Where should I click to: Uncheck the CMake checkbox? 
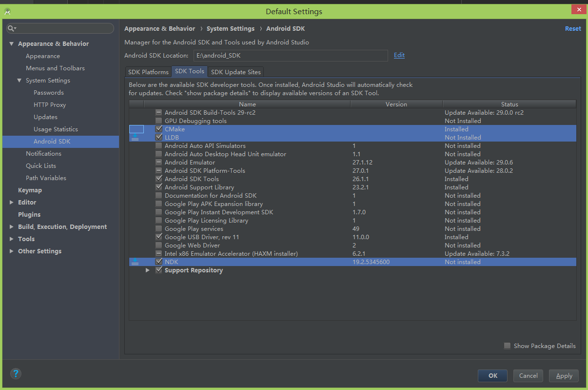click(x=158, y=129)
